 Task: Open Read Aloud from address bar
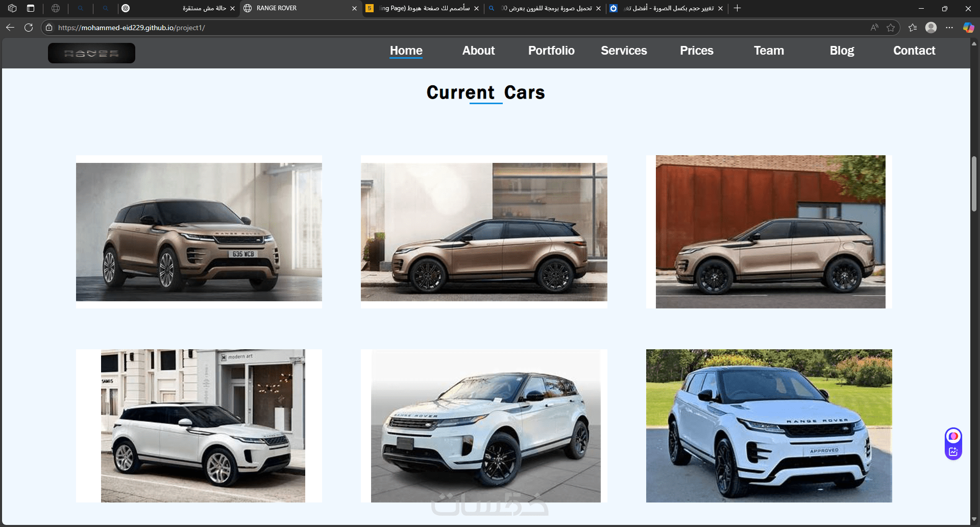(874, 28)
